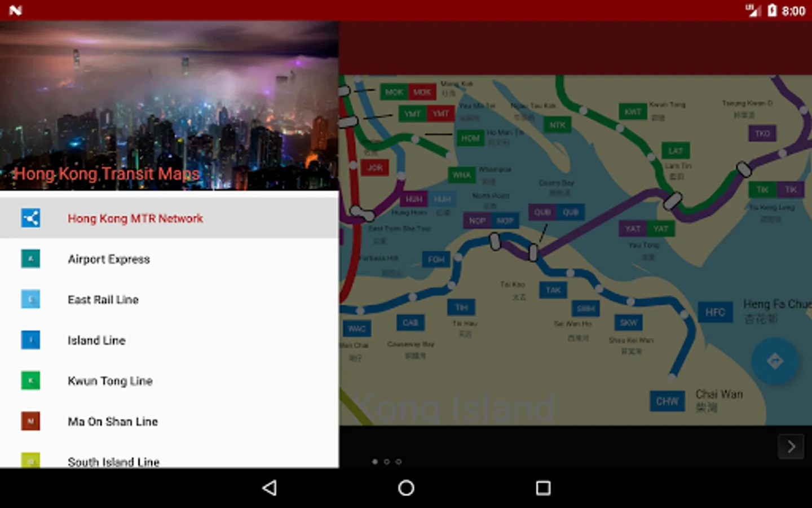Click the blue network share icon
812x508 pixels.
[30, 218]
